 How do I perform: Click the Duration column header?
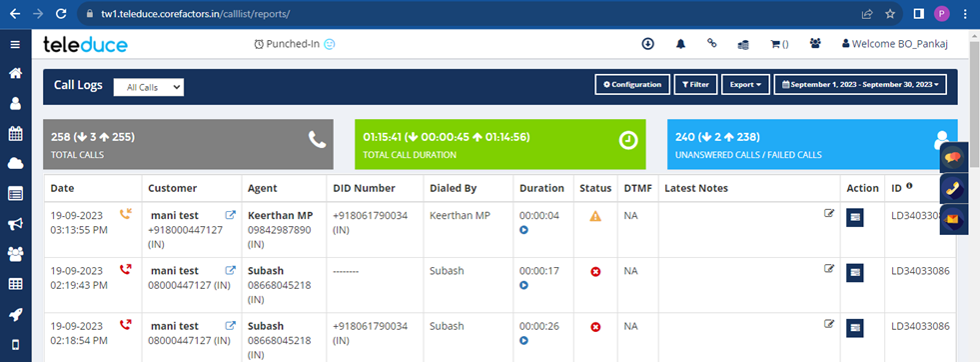tap(541, 188)
